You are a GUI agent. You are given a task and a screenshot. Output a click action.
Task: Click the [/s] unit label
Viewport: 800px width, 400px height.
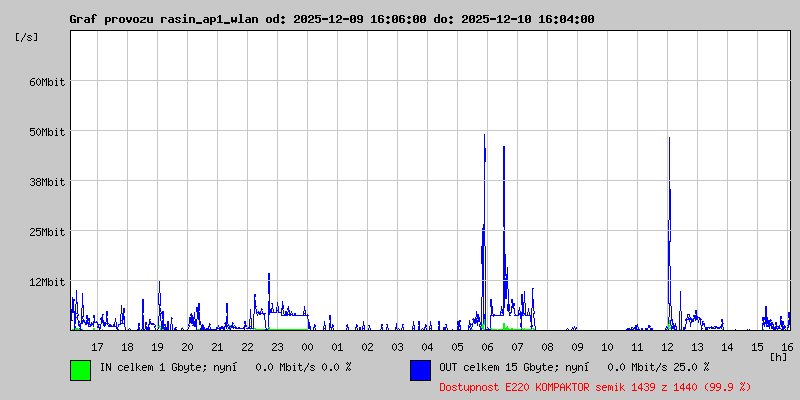tap(27, 37)
